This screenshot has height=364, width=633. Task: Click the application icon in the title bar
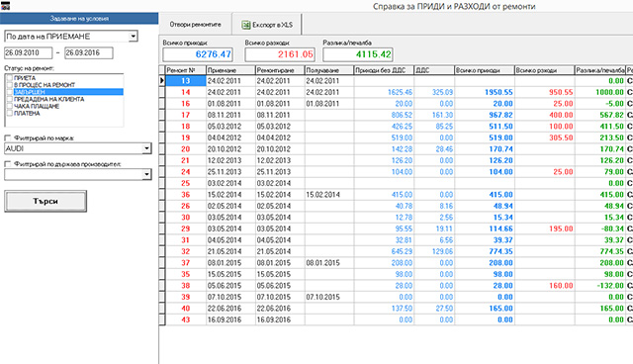[x=5, y=6]
